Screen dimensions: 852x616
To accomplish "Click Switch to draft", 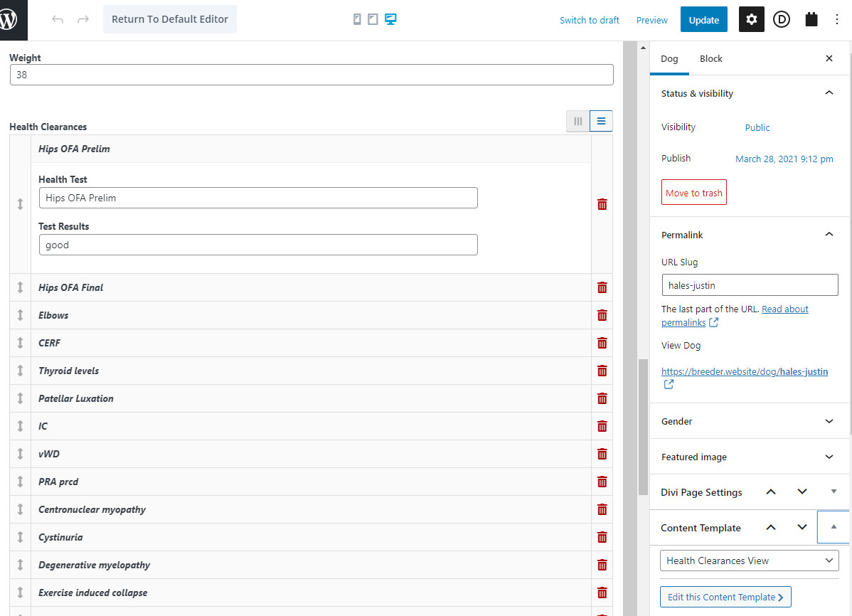I will pos(590,20).
